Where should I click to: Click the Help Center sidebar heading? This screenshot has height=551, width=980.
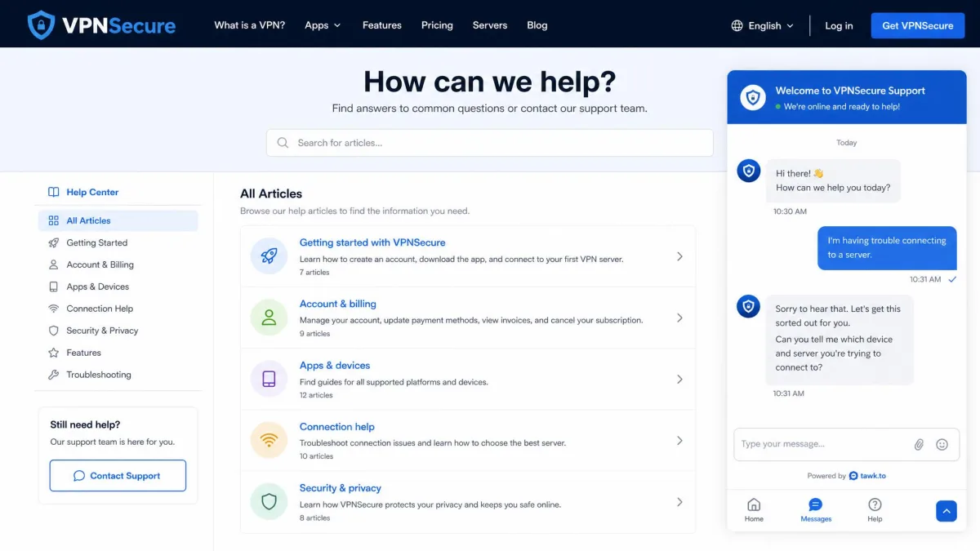point(92,193)
